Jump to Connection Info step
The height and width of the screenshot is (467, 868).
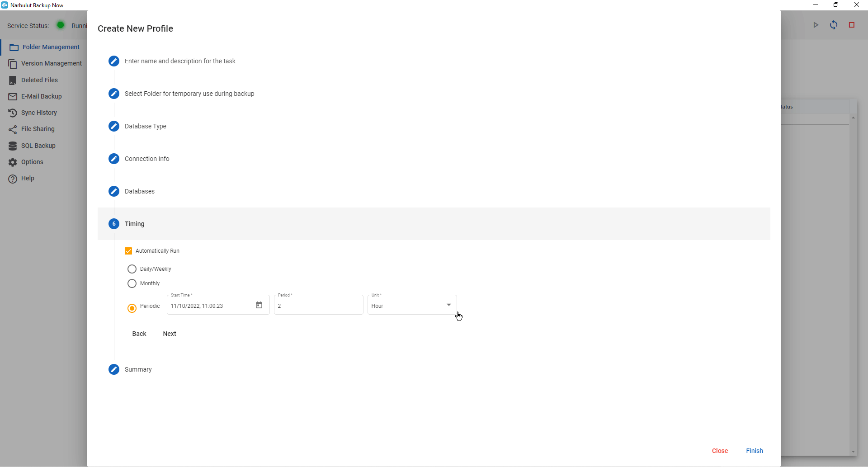tap(147, 159)
